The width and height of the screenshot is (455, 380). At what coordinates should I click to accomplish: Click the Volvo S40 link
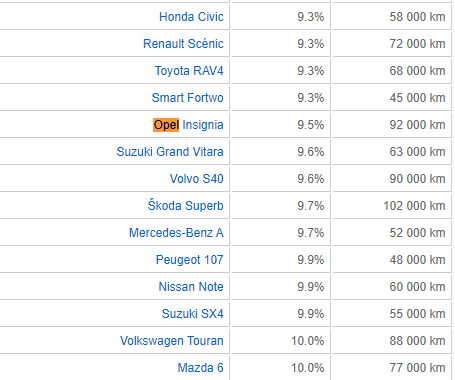(197, 179)
